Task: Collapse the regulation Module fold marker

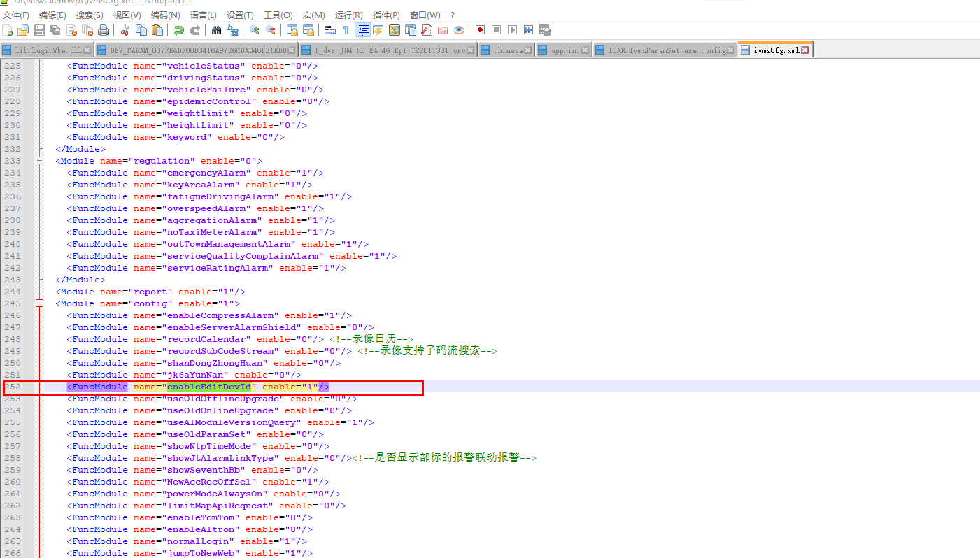Action: 39,161
